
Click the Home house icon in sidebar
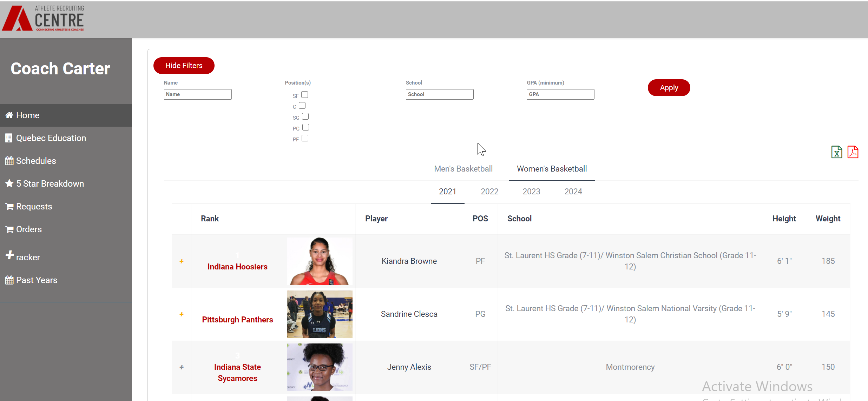tap(9, 115)
